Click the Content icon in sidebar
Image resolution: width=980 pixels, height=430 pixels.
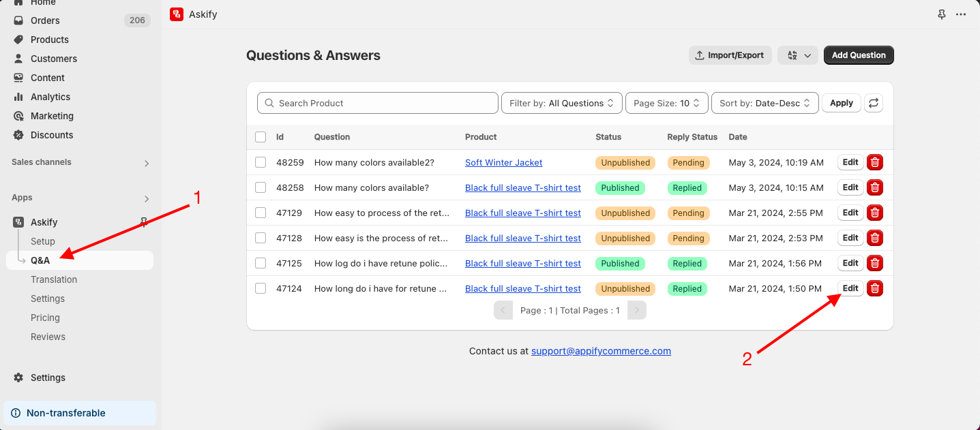point(18,78)
